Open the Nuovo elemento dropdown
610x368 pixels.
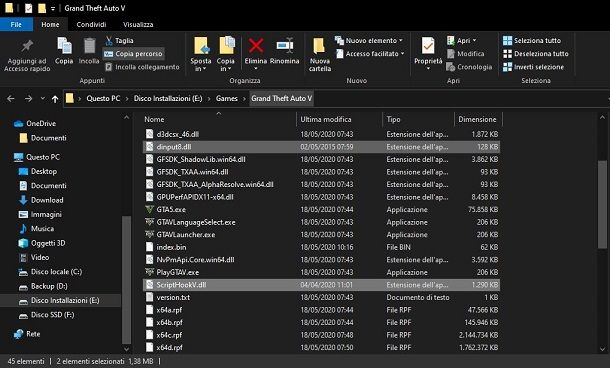click(x=368, y=40)
